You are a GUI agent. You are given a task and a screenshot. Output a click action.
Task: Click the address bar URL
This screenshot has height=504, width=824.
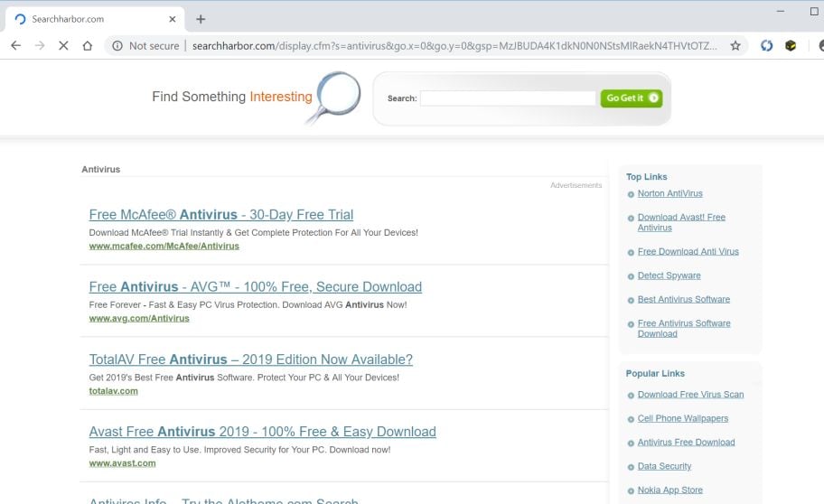454,46
